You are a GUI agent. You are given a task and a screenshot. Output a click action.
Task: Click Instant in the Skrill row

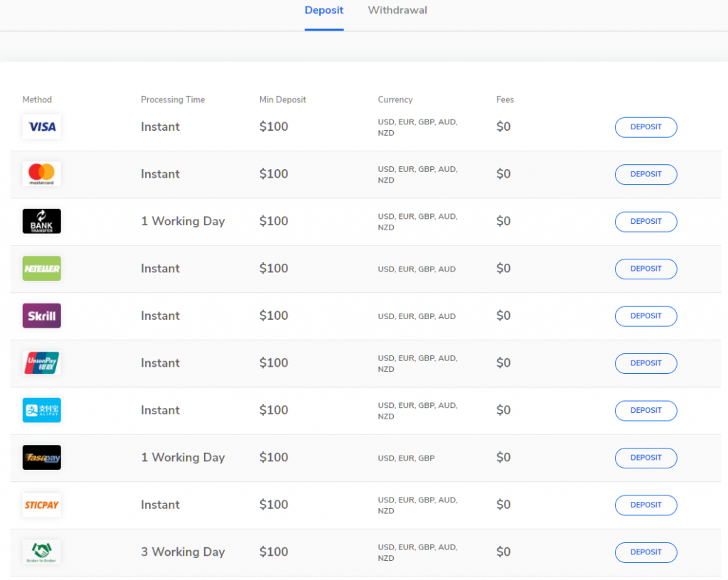(x=160, y=316)
